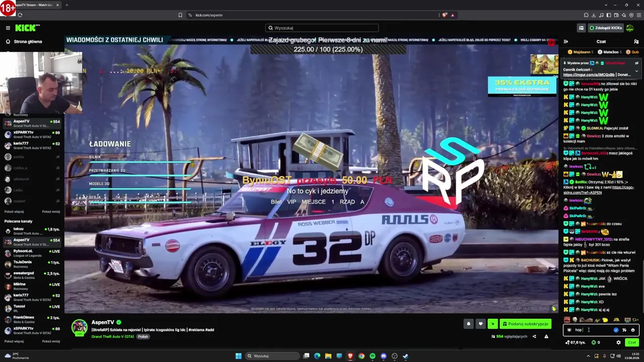Open Spotify from the taskbar

372,356
